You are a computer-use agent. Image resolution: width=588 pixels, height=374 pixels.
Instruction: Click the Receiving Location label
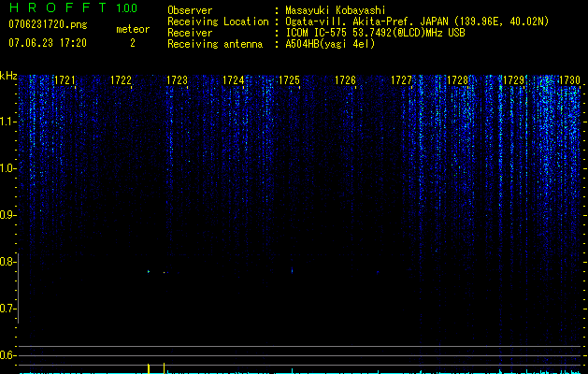(x=218, y=22)
